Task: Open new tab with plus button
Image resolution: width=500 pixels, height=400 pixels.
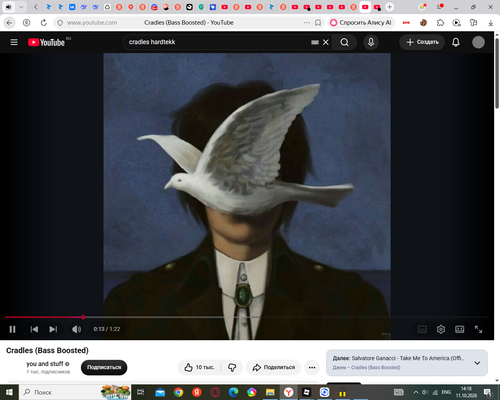Action: [389, 7]
